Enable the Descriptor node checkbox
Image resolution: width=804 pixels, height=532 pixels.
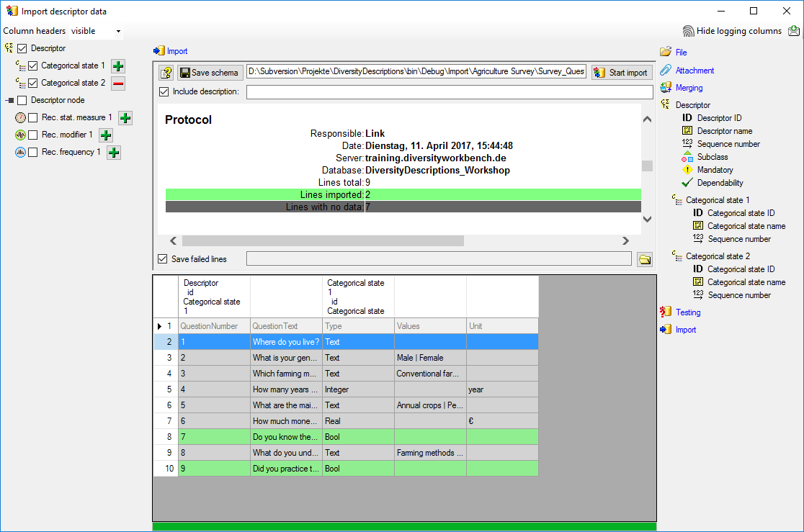(22, 101)
